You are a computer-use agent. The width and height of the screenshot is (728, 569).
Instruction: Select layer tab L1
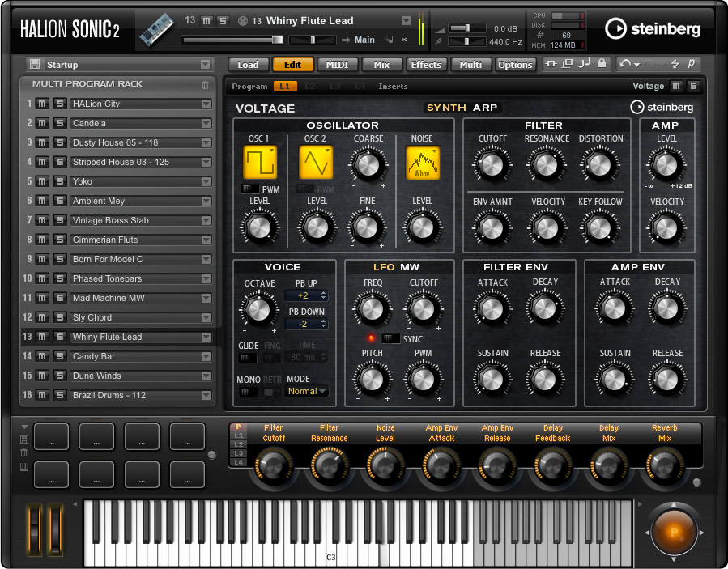tap(284, 87)
